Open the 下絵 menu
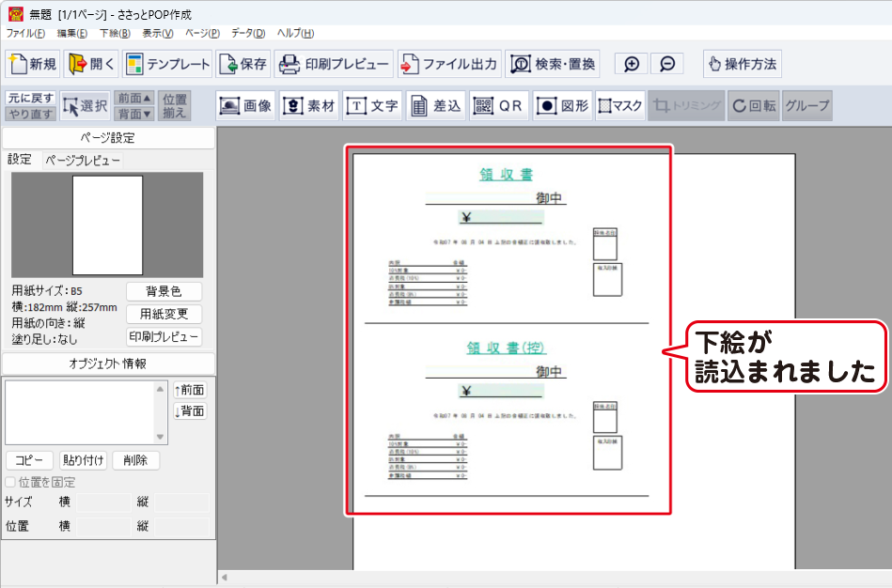 tap(115, 33)
